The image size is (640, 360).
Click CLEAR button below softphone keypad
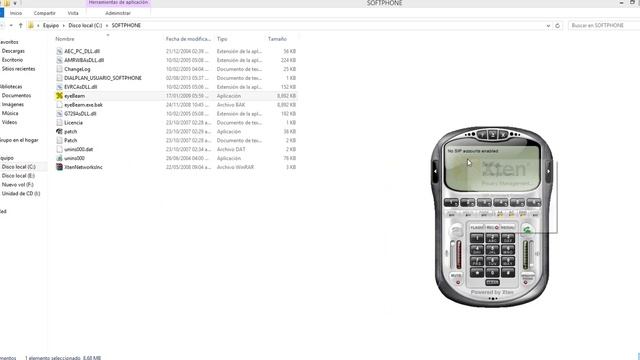pyautogui.click(x=492, y=282)
